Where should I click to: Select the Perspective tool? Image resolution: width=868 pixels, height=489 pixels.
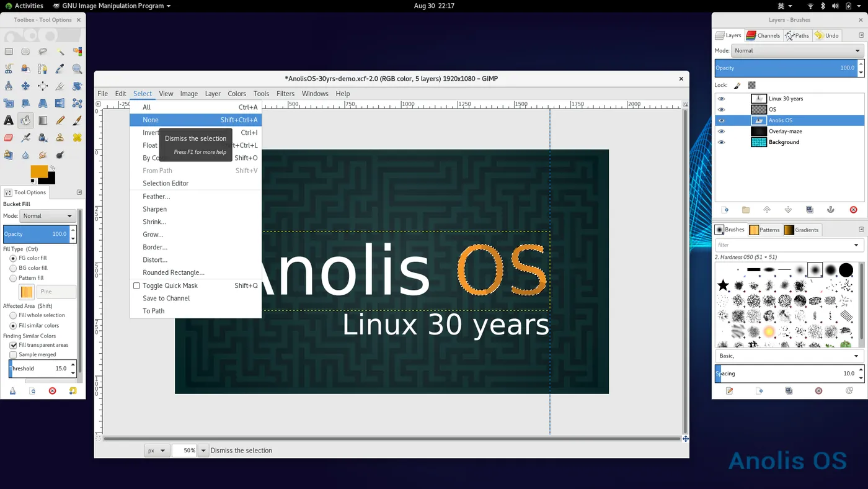43,103
